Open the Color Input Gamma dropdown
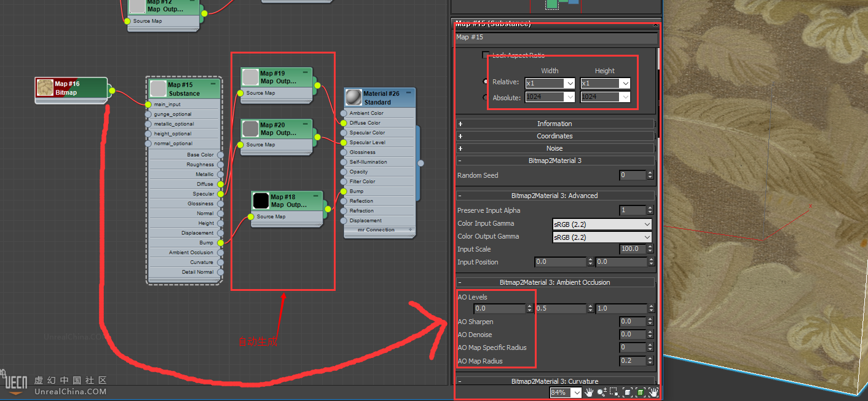Viewport: 868px width, 401px height. click(x=647, y=224)
